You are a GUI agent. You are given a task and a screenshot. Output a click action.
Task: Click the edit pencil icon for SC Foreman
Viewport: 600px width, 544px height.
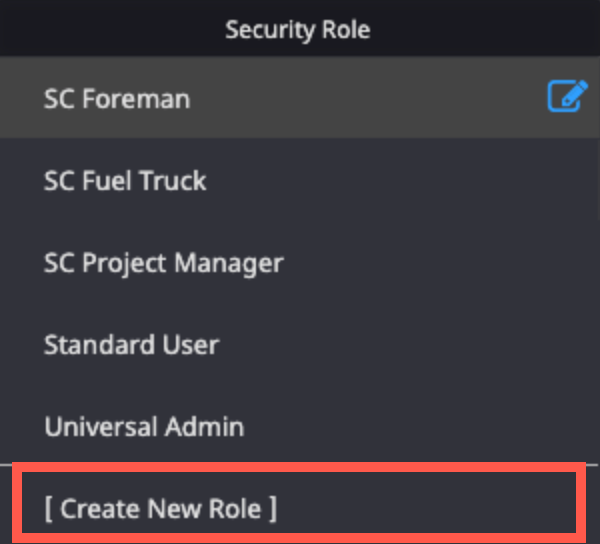pyautogui.click(x=568, y=96)
